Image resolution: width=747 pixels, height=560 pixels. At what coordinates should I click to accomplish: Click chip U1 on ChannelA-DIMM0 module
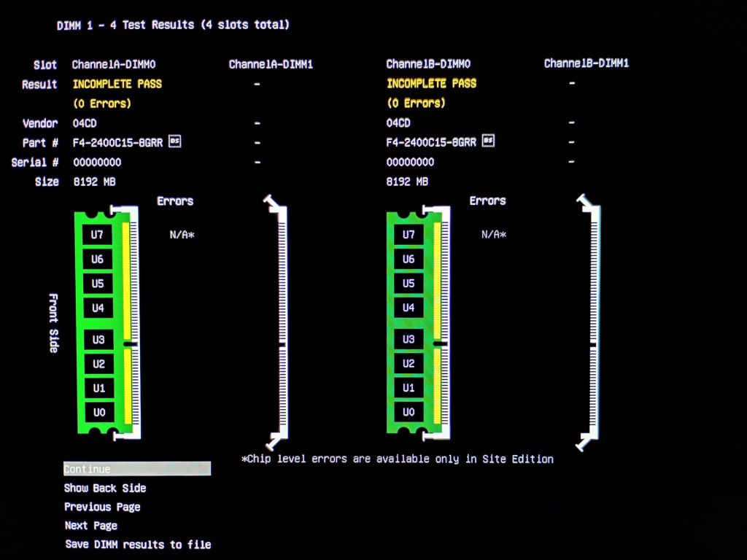point(99,388)
